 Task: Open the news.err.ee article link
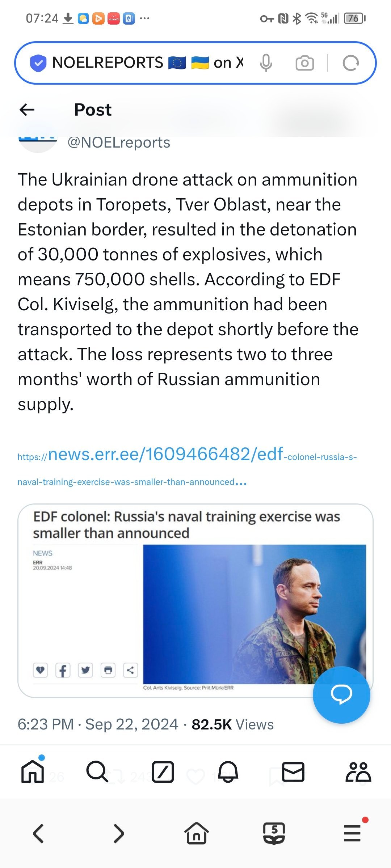pyautogui.click(x=165, y=455)
